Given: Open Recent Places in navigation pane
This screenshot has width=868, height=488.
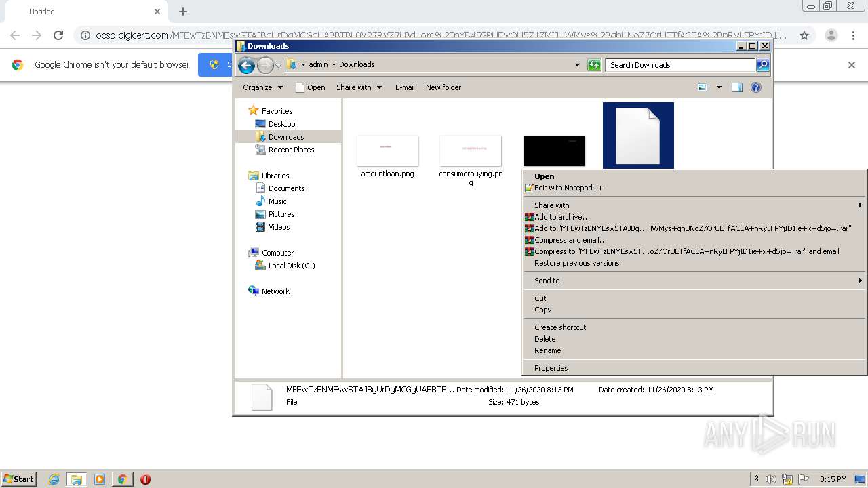Looking at the screenshot, I should [291, 150].
